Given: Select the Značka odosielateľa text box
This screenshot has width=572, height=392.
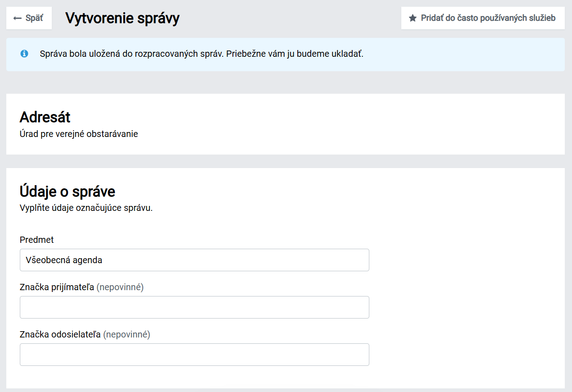Looking at the screenshot, I should coord(195,355).
